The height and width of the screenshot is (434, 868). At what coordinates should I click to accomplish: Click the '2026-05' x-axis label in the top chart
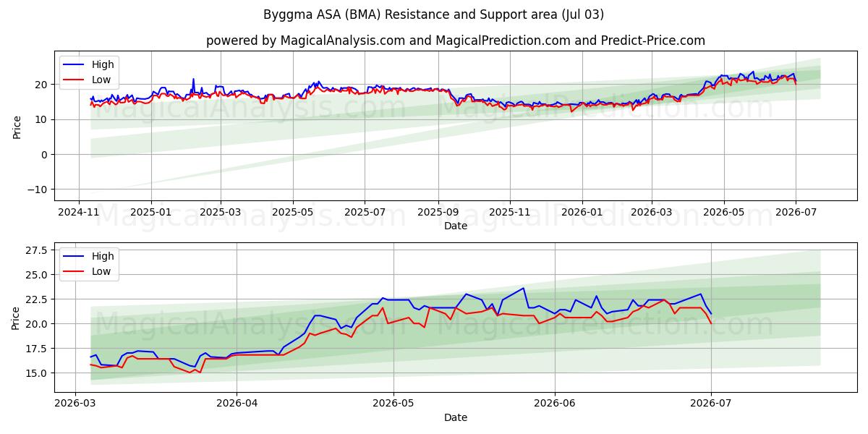click(x=723, y=213)
